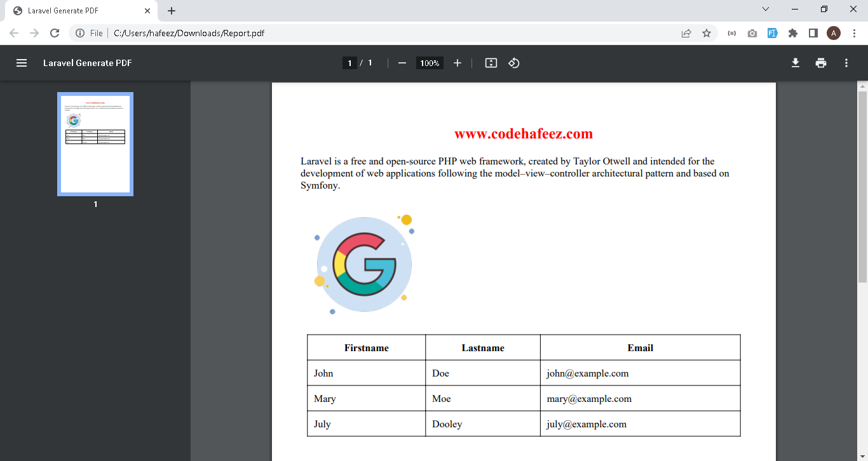Click the Mary table cell
This screenshot has height=461, width=868.
point(367,399)
